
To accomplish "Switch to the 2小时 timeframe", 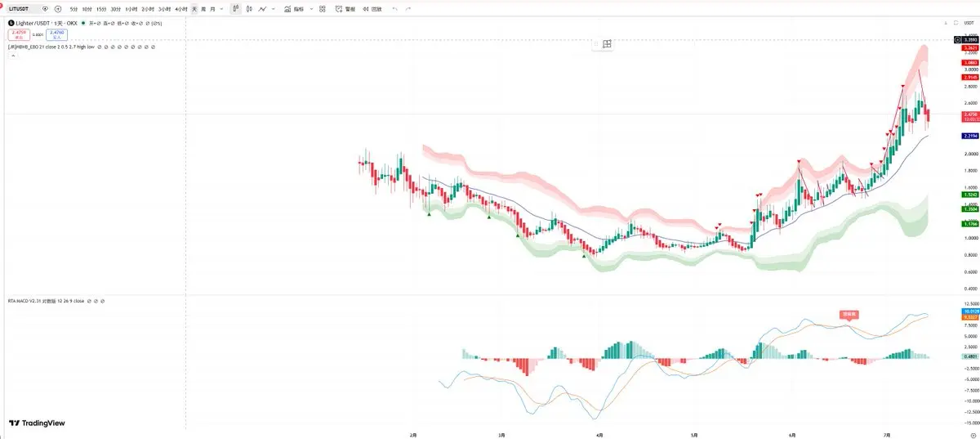I will coord(147,8).
